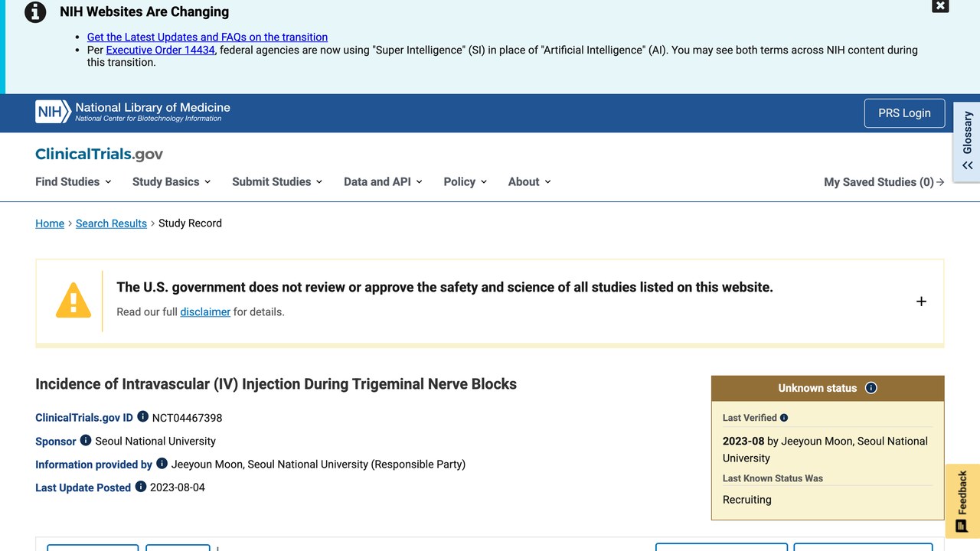Open the ClinicalTrials.gov home logo
Screen dimensions: 980x551
pos(100,154)
